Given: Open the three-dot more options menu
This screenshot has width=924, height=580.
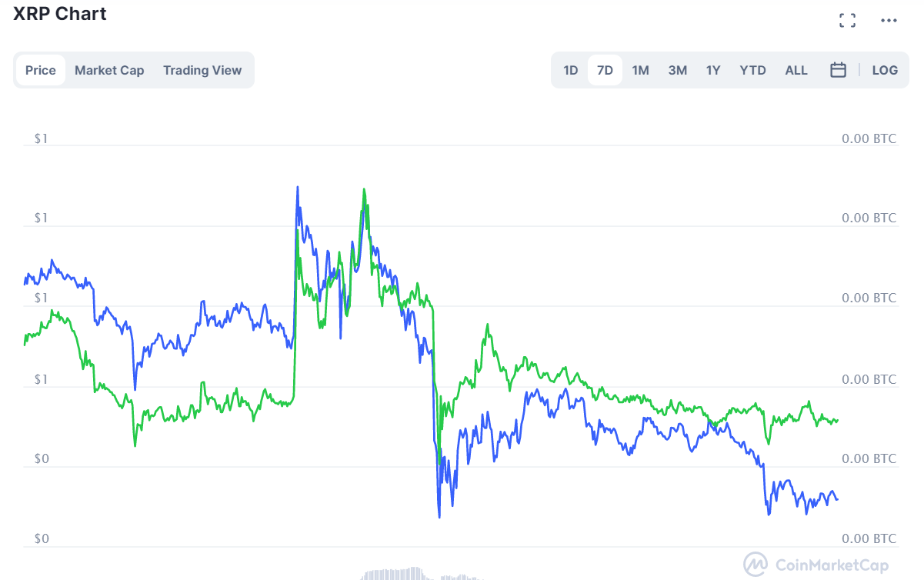Looking at the screenshot, I should [x=889, y=21].
